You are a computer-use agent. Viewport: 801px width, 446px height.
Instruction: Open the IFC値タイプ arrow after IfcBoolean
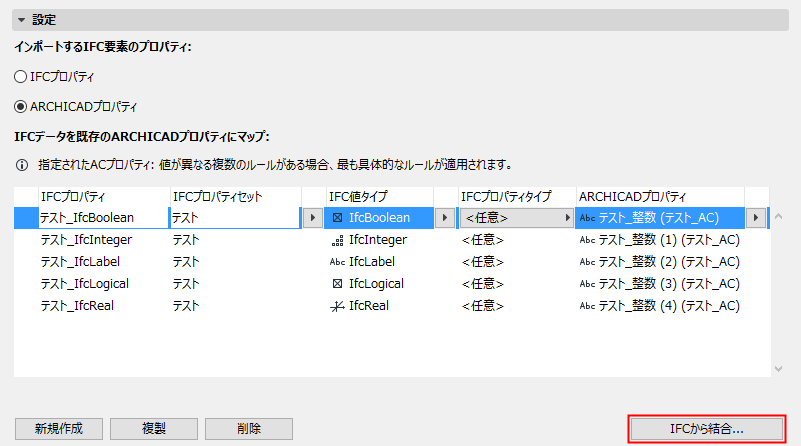click(x=444, y=218)
